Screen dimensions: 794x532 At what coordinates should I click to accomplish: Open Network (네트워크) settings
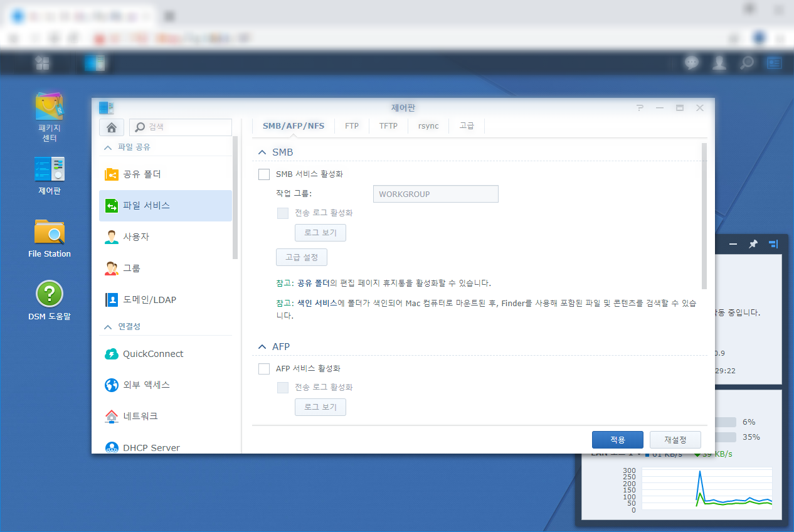click(x=166, y=417)
